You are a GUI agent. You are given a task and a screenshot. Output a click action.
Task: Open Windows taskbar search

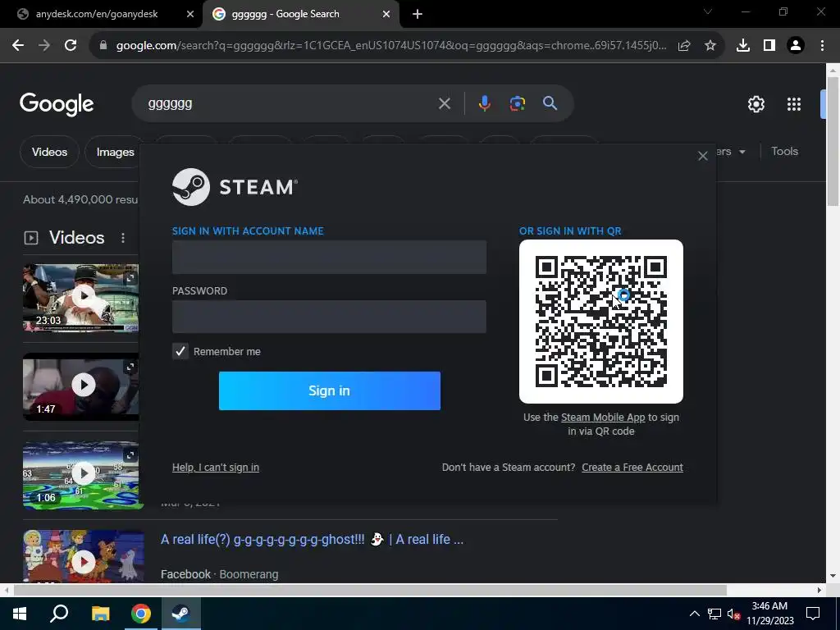59,614
